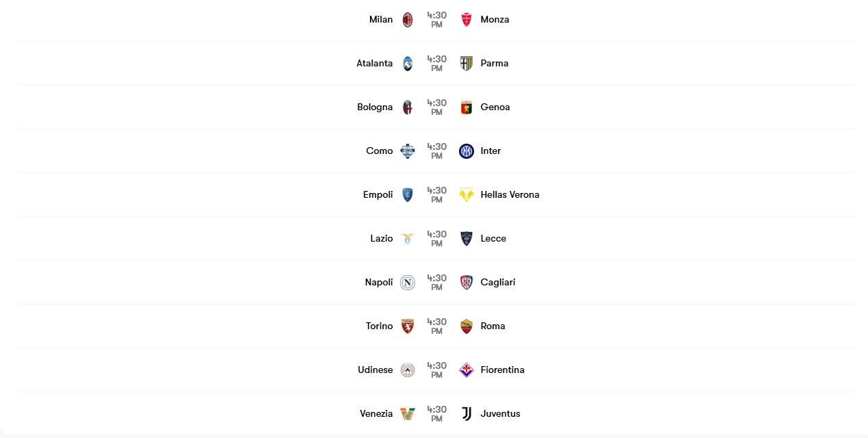Select the Hellas Verona yellow crest

click(467, 194)
